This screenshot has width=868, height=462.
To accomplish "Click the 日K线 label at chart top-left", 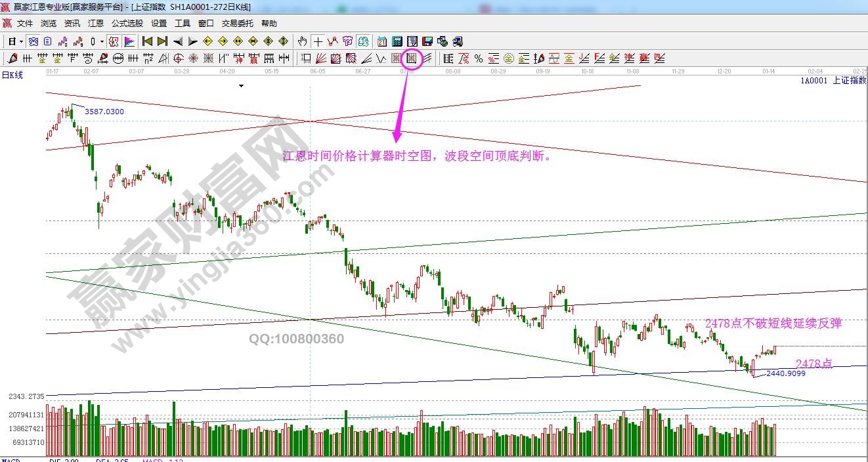I will pyautogui.click(x=12, y=75).
